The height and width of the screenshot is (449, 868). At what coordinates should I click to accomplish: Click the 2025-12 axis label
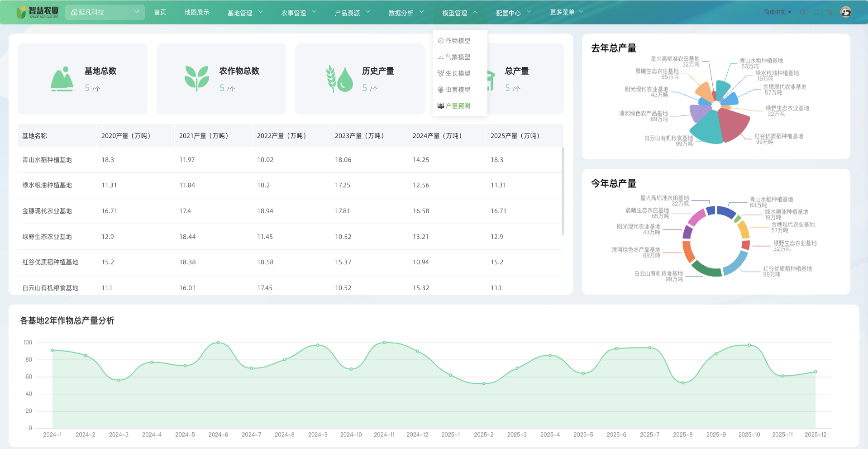click(x=816, y=435)
